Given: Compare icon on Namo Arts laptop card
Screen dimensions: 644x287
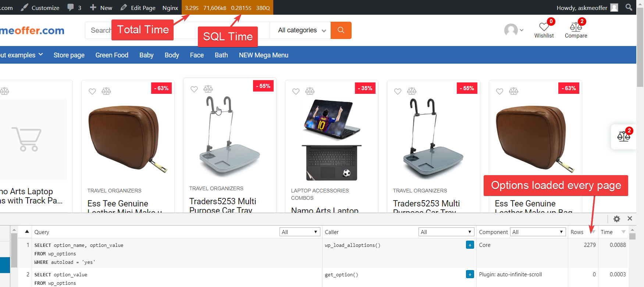Looking at the screenshot, I should click(x=310, y=91).
